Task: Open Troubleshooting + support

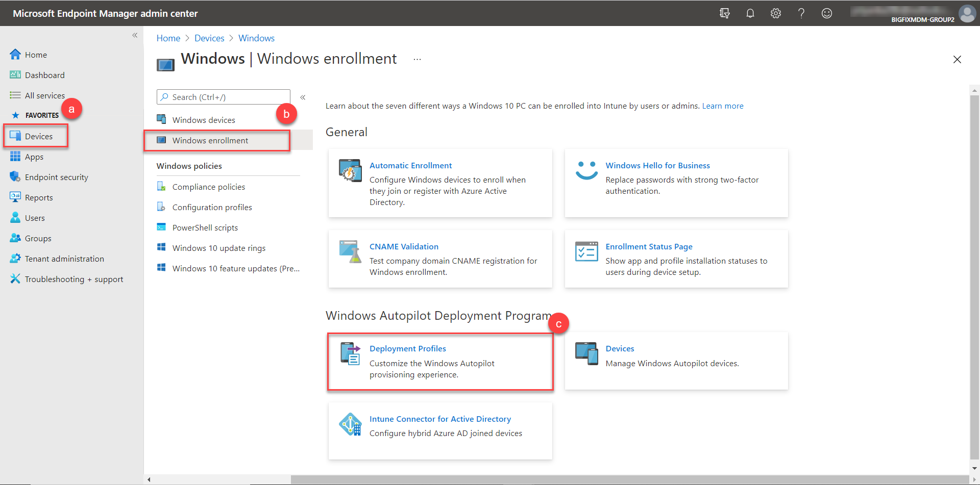Action: pos(73,279)
